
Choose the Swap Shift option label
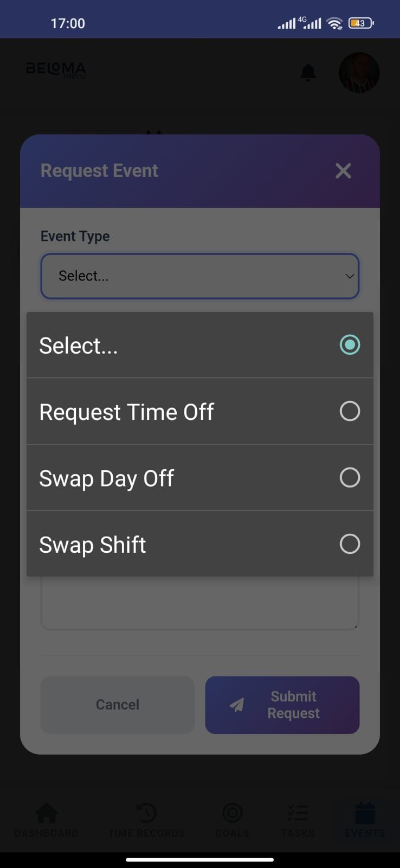tap(93, 545)
